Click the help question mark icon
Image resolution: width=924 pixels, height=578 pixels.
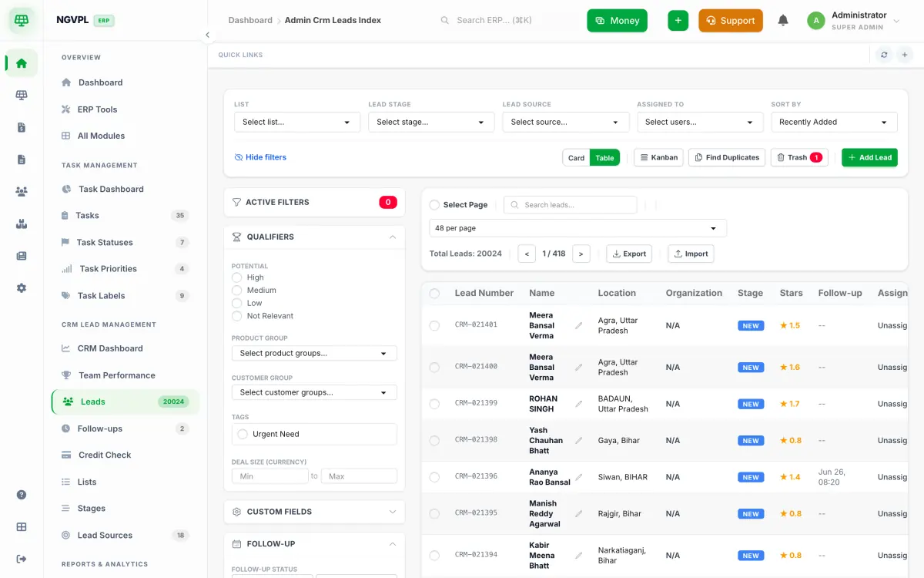point(22,495)
